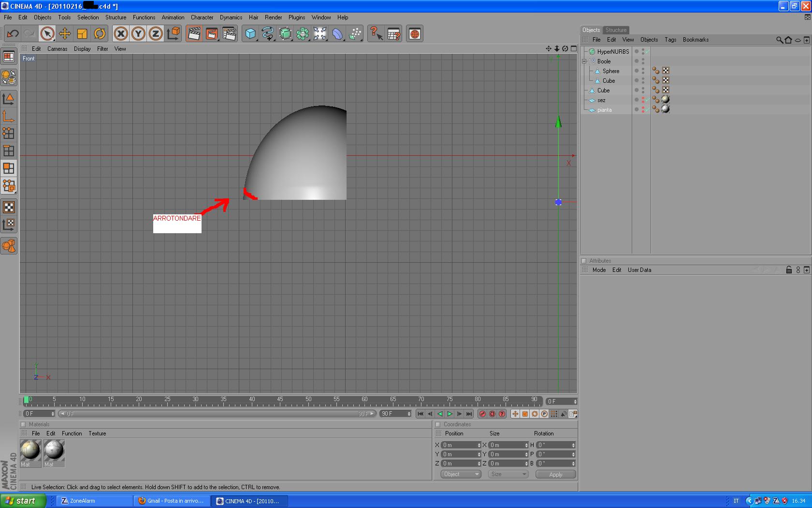Image resolution: width=812 pixels, height=508 pixels.
Task: Click the timeline preview range slider
Action: coord(217,414)
